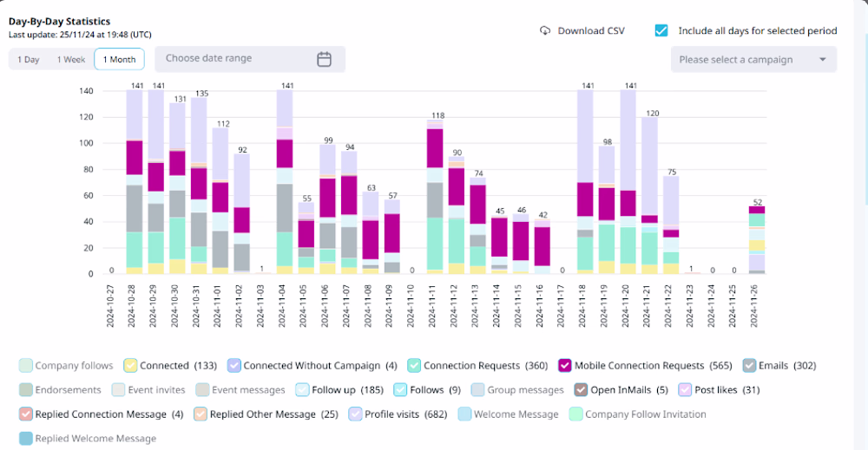
Task: Expand the campaign dropdown arrow
Action: click(x=823, y=59)
